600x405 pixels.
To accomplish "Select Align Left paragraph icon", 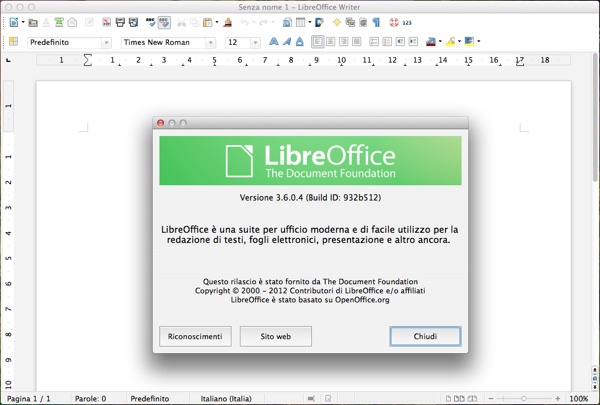I will click(318, 41).
